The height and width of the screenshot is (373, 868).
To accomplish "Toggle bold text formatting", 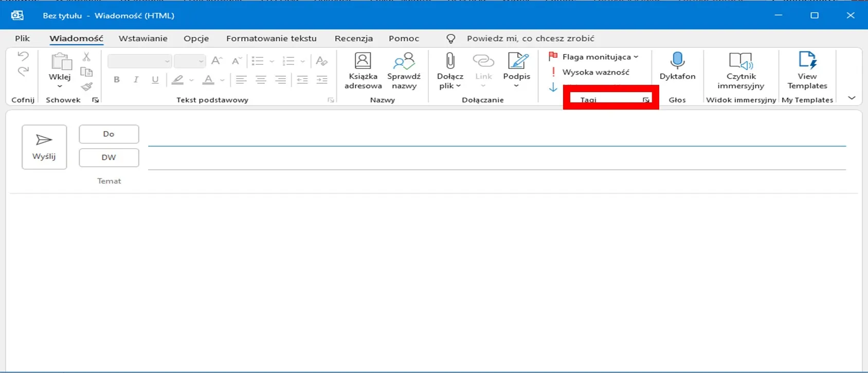I will [x=117, y=79].
